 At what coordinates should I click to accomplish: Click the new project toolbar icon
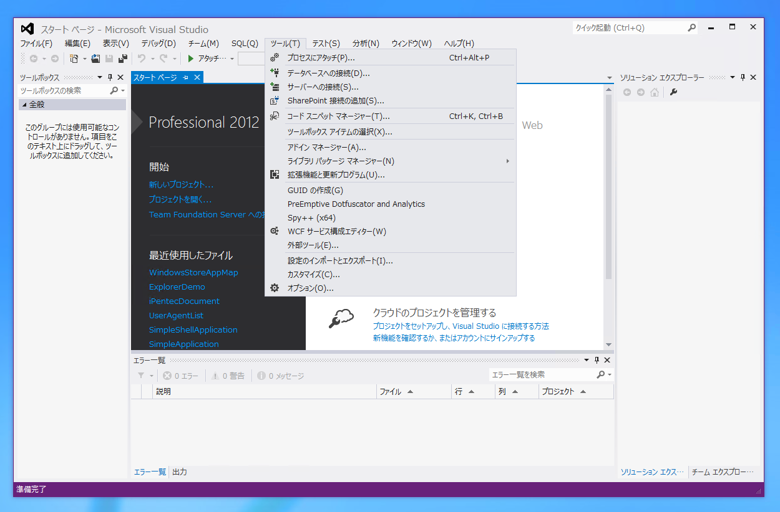pos(74,59)
